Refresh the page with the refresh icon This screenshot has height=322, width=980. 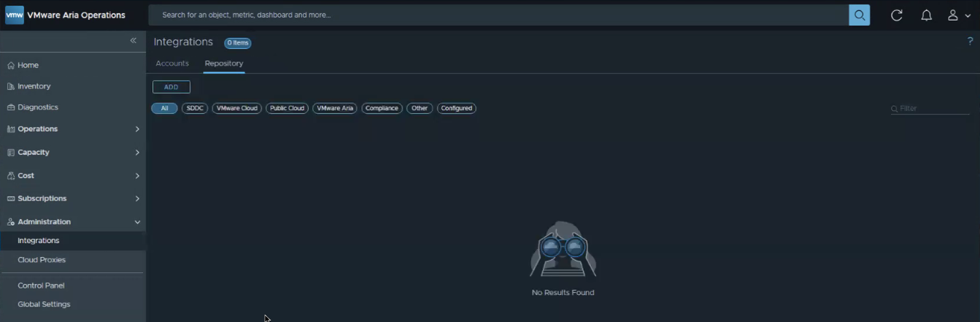(897, 15)
